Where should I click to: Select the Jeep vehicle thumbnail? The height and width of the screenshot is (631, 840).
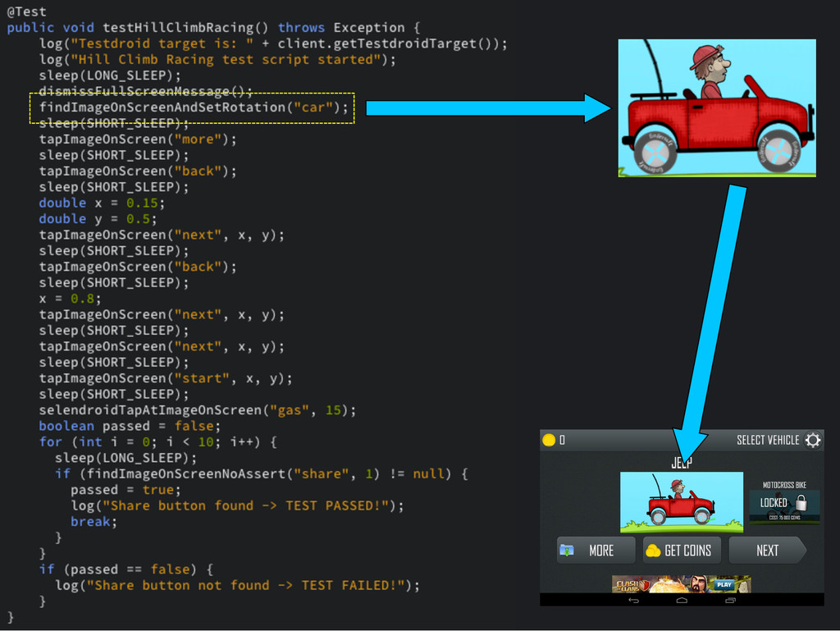point(682,502)
